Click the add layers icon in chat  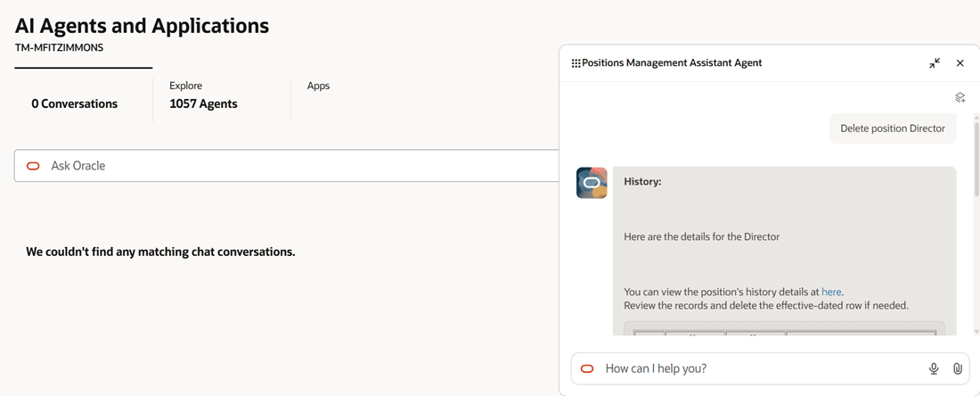[x=960, y=97]
